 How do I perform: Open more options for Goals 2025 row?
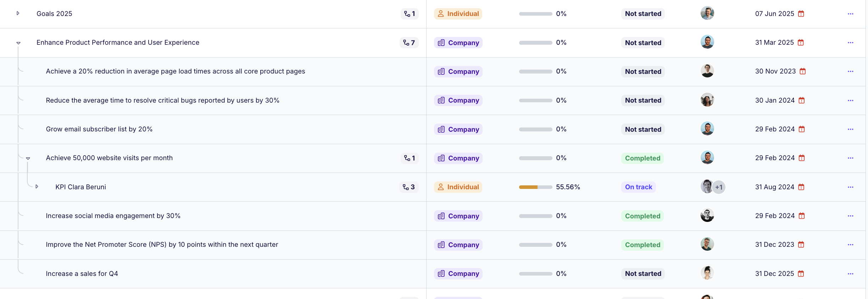[851, 14]
